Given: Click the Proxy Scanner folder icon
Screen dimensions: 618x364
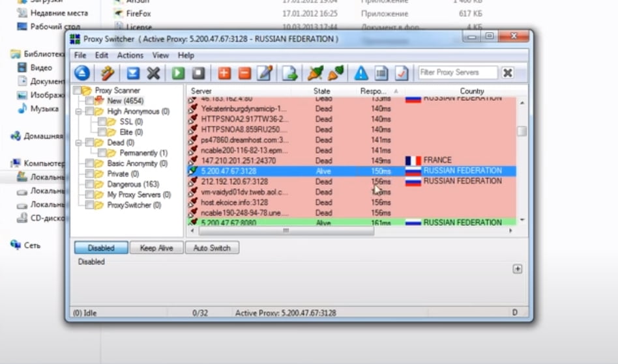Looking at the screenshot, I should coord(86,91).
